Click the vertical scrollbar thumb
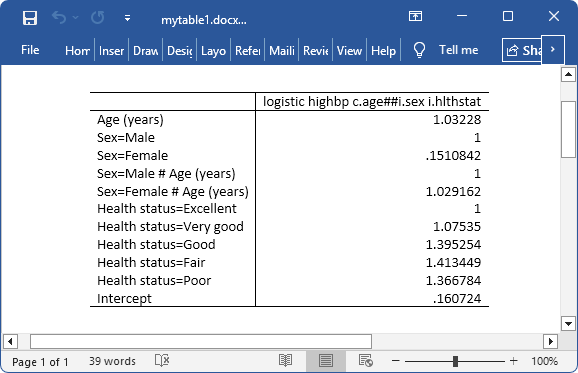Screen dimensions: 578x373 pos(568,129)
